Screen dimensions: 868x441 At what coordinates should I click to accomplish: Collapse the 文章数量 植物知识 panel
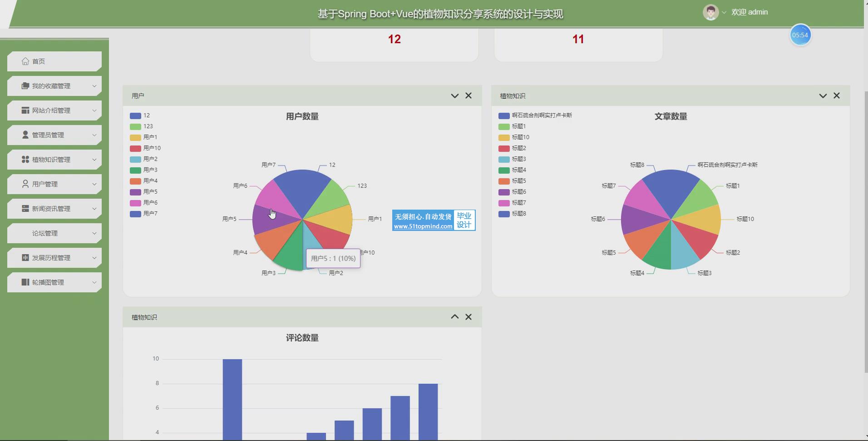click(823, 96)
